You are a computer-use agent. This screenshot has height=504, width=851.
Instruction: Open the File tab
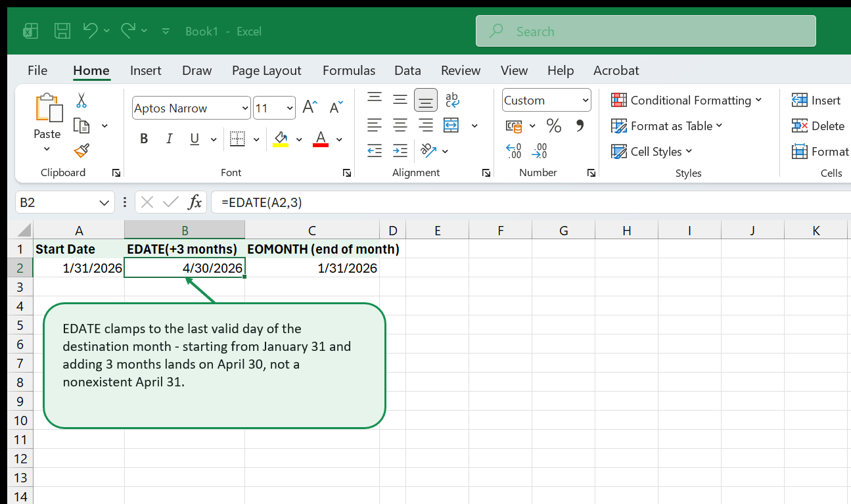tap(37, 70)
